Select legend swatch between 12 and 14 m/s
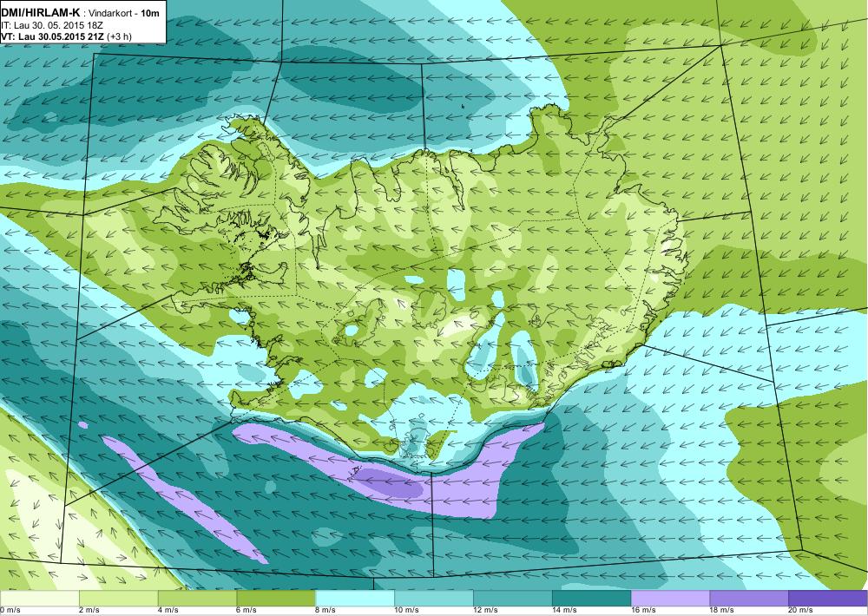Image resolution: width=868 pixels, height=616 pixels. (x=513, y=598)
